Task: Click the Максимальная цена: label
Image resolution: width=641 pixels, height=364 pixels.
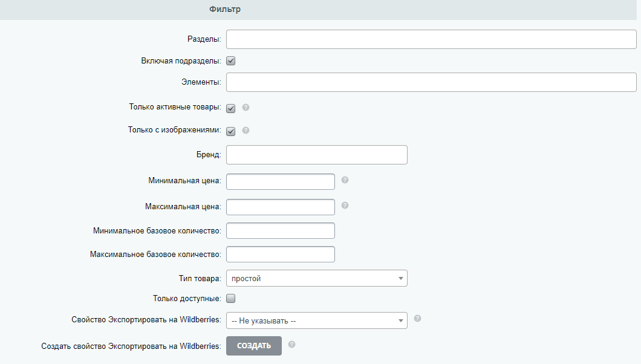Action: (183, 207)
